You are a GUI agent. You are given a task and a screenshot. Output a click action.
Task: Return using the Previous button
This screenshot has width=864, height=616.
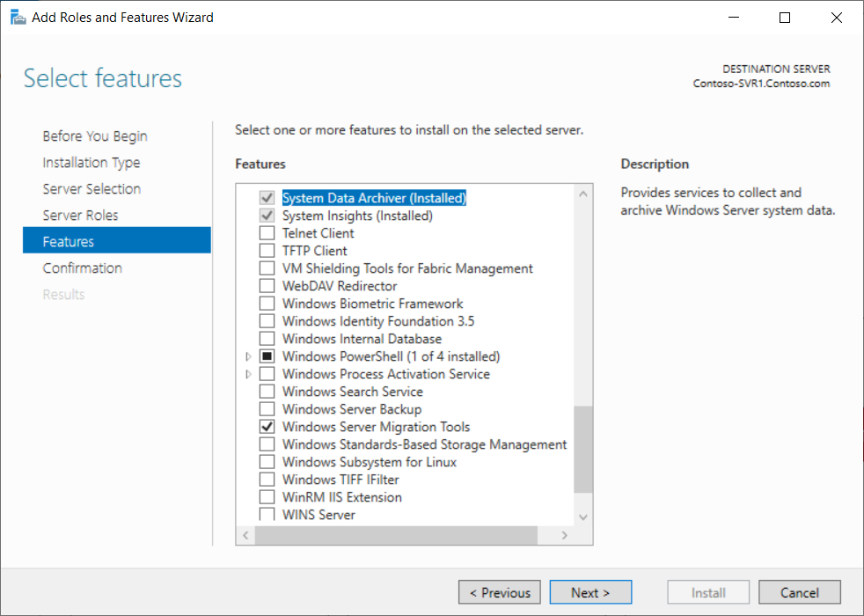tap(499, 591)
